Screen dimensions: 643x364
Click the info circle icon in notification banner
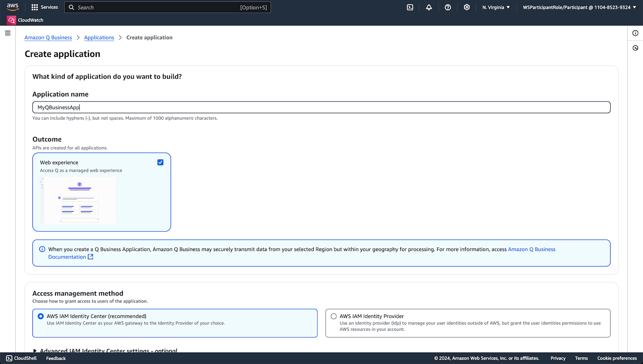point(41,249)
